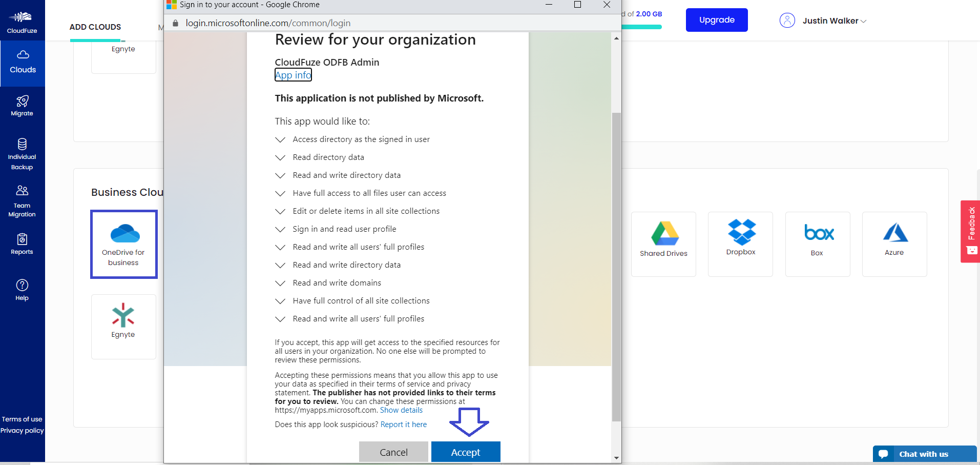Click the chat bubble icon
This screenshot has height=465, width=980.
883,454
